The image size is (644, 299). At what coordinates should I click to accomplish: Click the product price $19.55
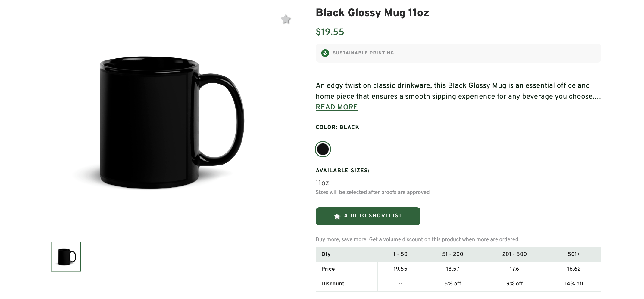(330, 32)
